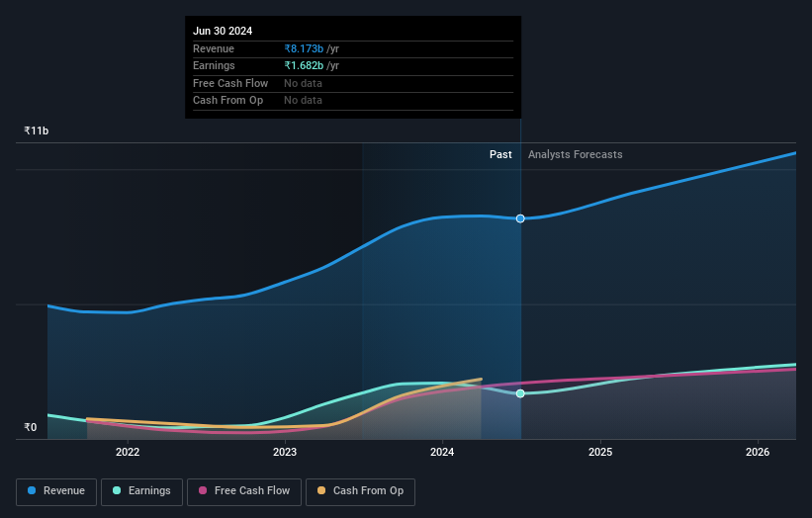Viewport: 812px width, 518px height.
Task: Click the 2026 x-axis label
Action: [x=758, y=452]
